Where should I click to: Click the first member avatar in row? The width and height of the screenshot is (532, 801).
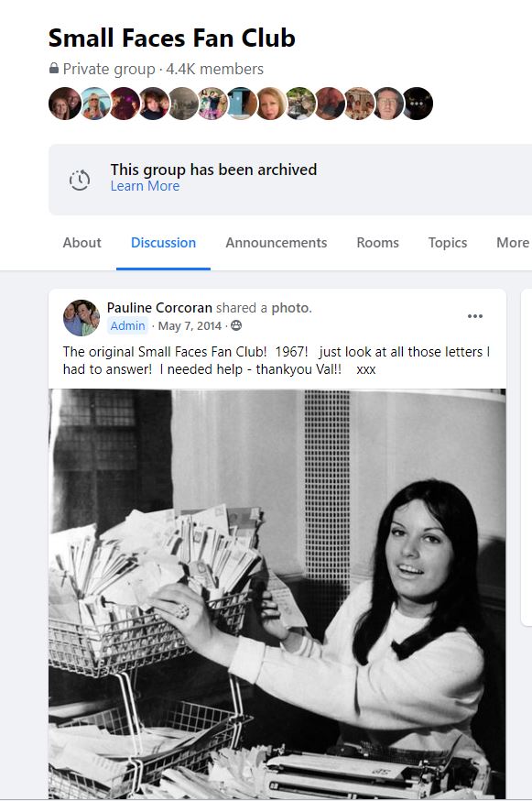point(65,104)
